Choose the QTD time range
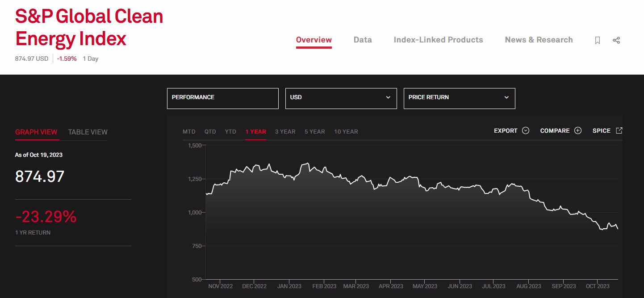 [x=210, y=131]
